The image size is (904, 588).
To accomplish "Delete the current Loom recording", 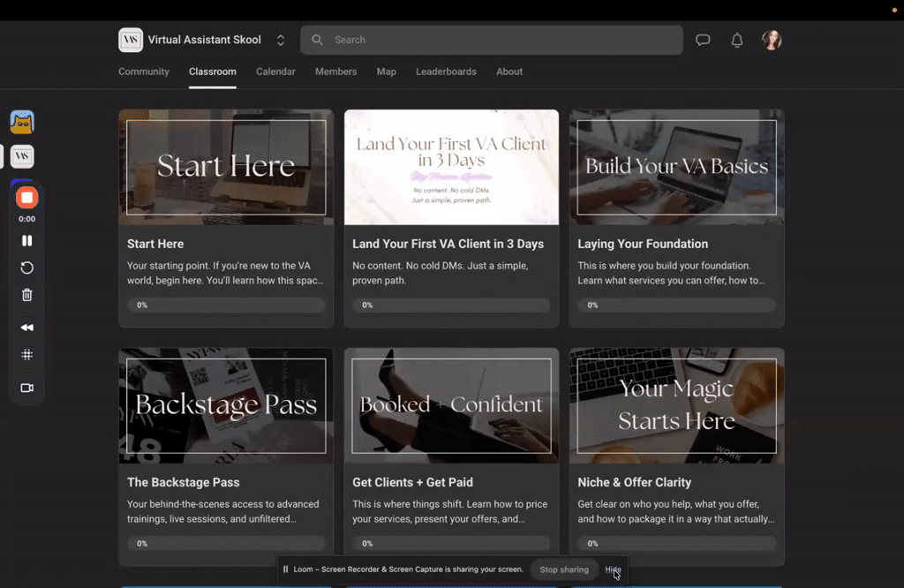I will (26, 294).
